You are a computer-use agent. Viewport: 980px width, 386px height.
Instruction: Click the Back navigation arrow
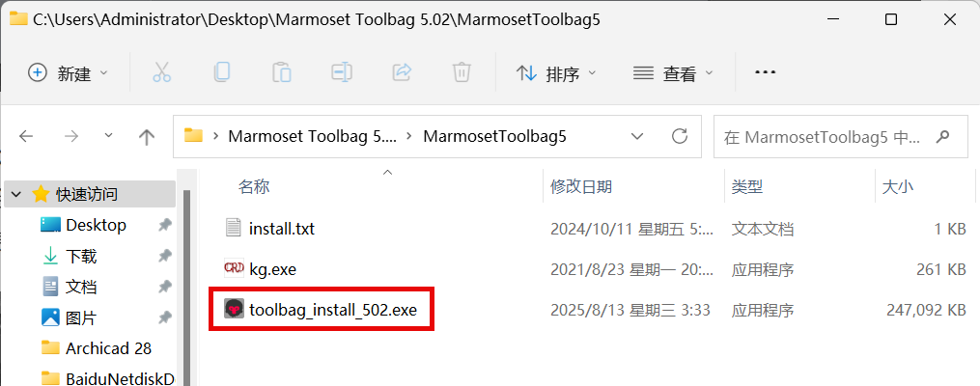[x=26, y=136]
